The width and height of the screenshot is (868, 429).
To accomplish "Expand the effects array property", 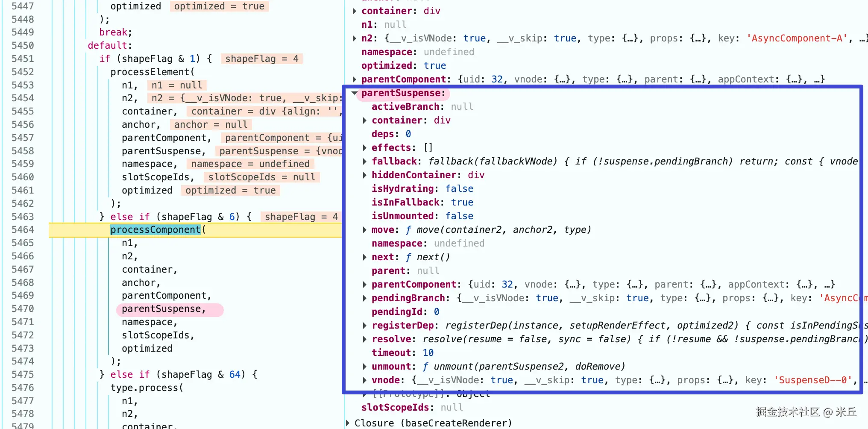I will pos(365,148).
